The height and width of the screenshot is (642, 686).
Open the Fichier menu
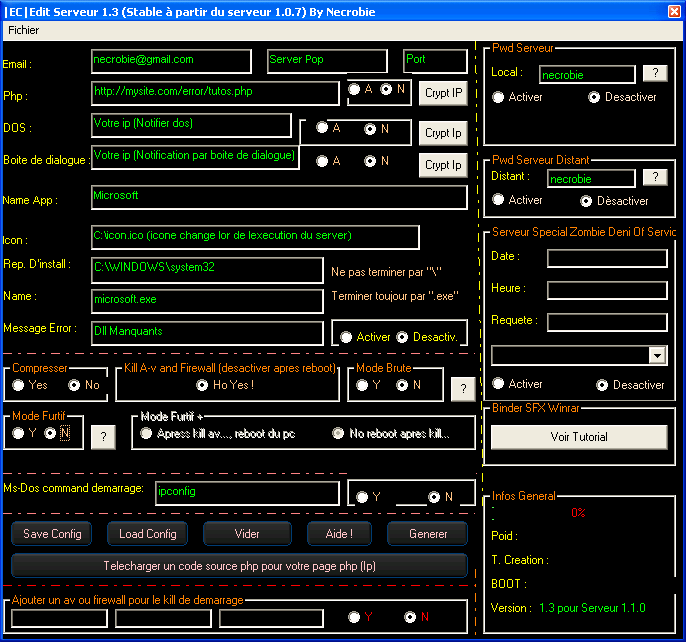[23, 30]
